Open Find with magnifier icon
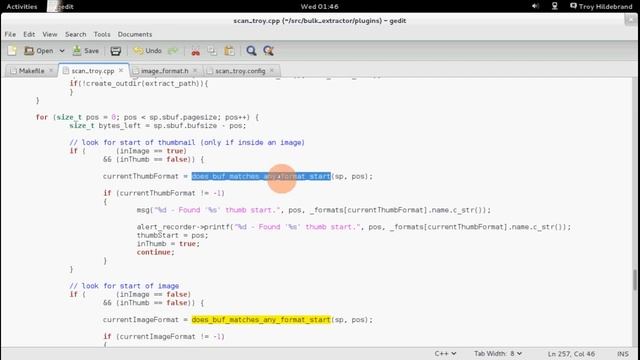This screenshot has height=360, width=640. pos(251,51)
